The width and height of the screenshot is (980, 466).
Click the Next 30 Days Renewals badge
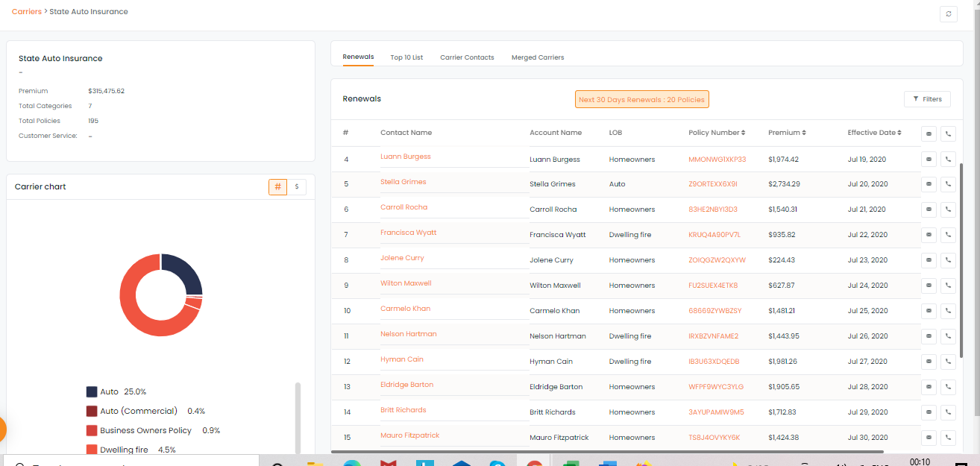(x=641, y=99)
